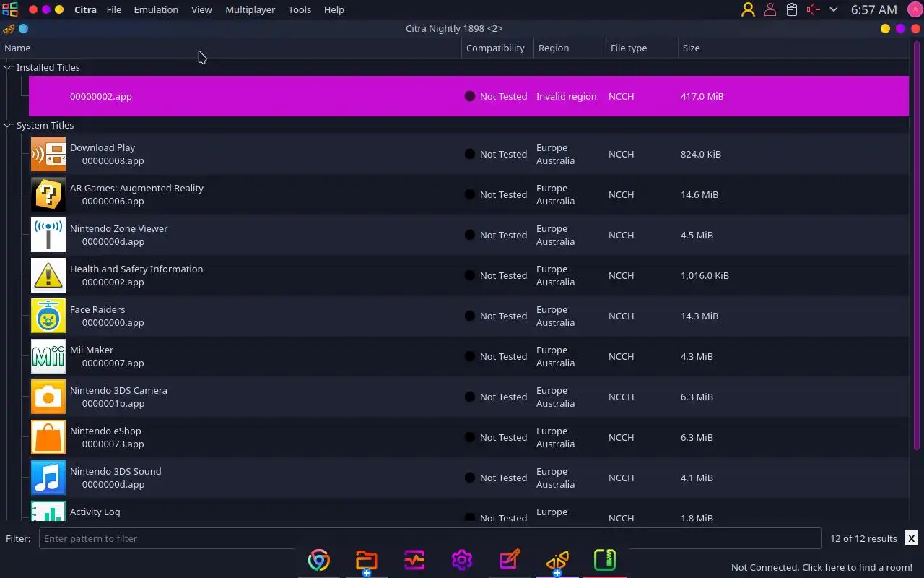Image resolution: width=924 pixels, height=578 pixels.
Task: Collapse the System Titles group
Action: pyautogui.click(x=8, y=125)
